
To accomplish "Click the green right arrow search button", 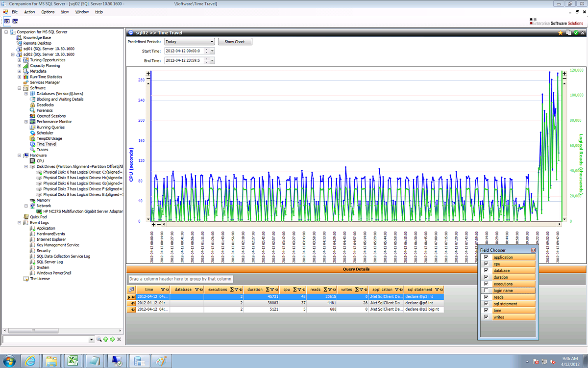I will 112,340.
